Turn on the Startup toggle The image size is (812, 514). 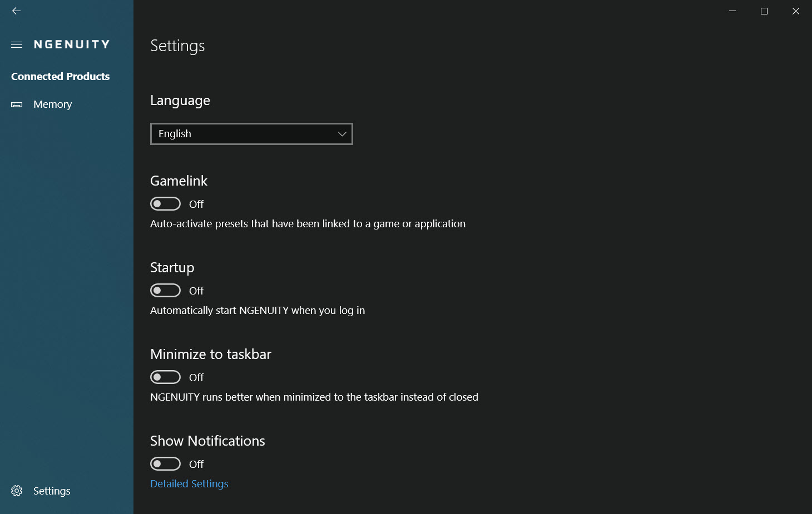pos(165,291)
